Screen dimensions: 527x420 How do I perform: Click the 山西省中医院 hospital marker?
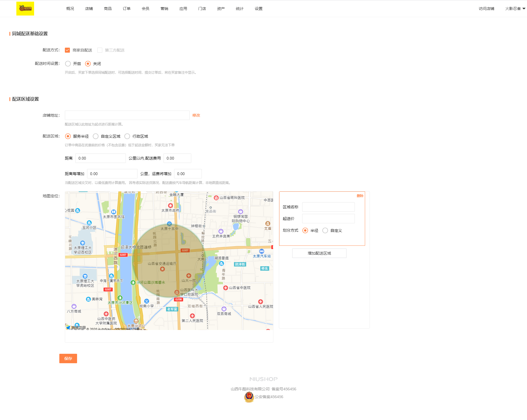226,288
